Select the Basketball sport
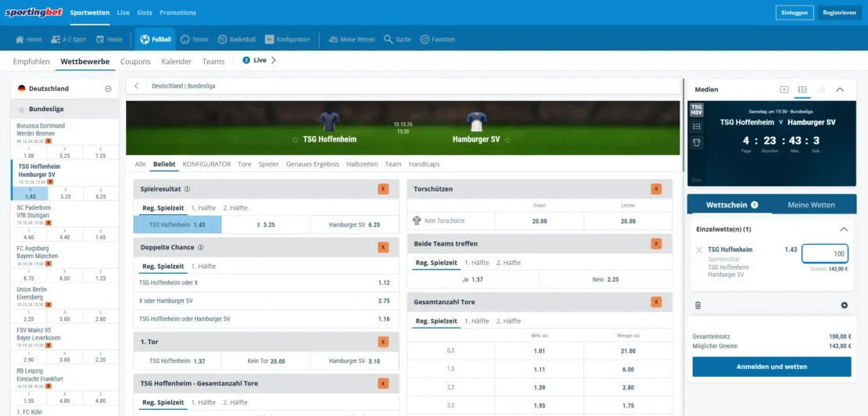 [x=236, y=39]
